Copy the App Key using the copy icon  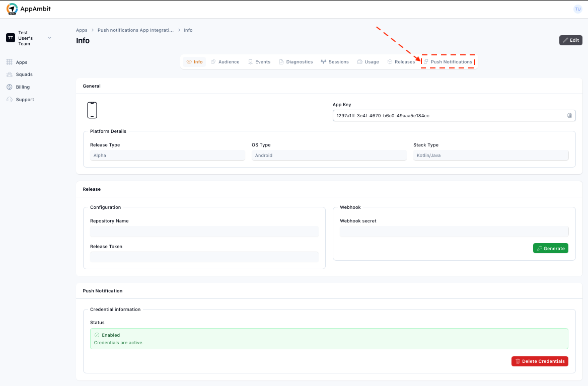(569, 115)
